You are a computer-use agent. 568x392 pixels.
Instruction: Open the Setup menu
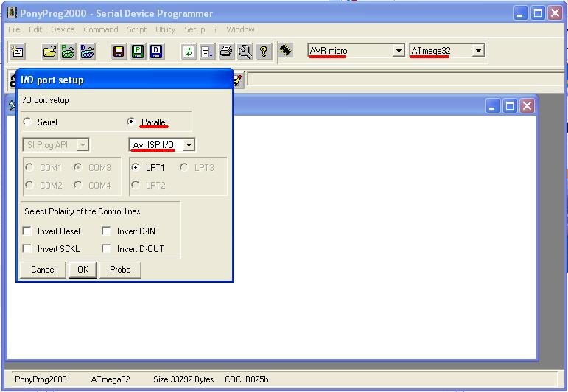(x=194, y=29)
